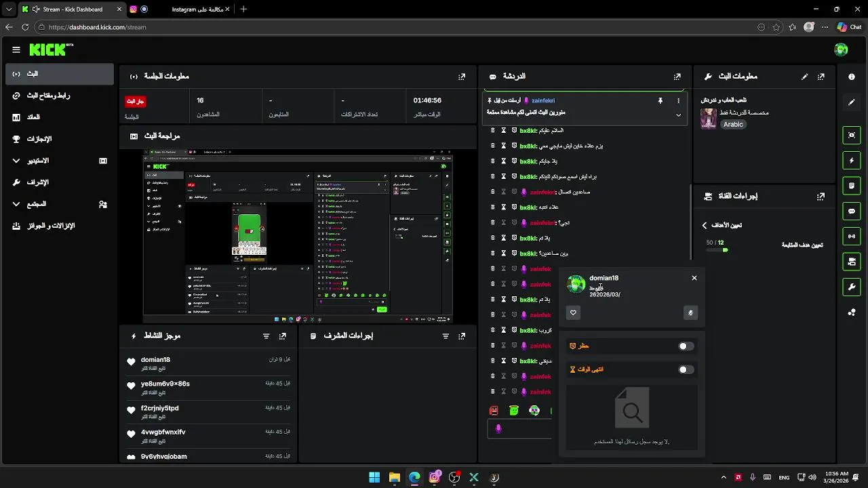The width and height of the screenshot is (868, 488).
Task: Click the mute icon on domian18's card
Action: click(x=690, y=312)
